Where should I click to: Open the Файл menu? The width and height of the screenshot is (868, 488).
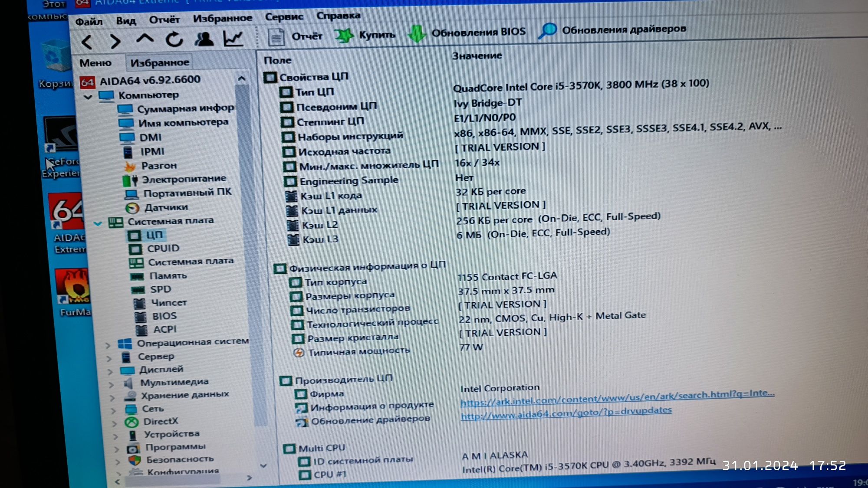[x=89, y=21]
